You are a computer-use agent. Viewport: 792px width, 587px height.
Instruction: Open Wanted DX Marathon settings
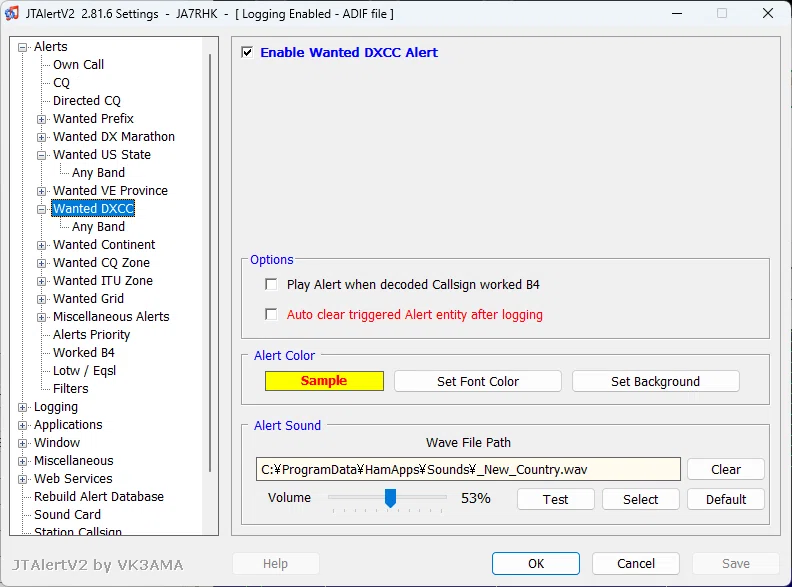click(114, 137)
